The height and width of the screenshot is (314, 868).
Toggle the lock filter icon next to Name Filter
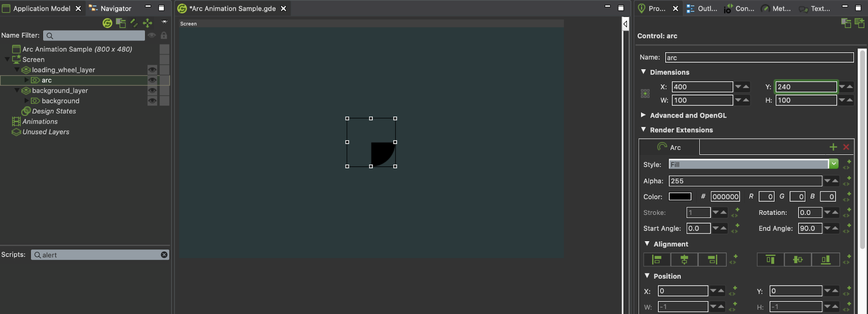(x=164, y=35)
